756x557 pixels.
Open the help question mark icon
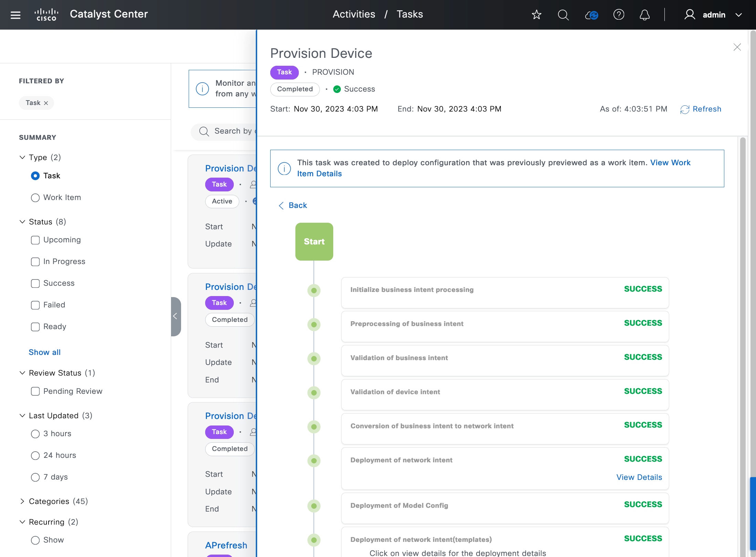point(619,15)
